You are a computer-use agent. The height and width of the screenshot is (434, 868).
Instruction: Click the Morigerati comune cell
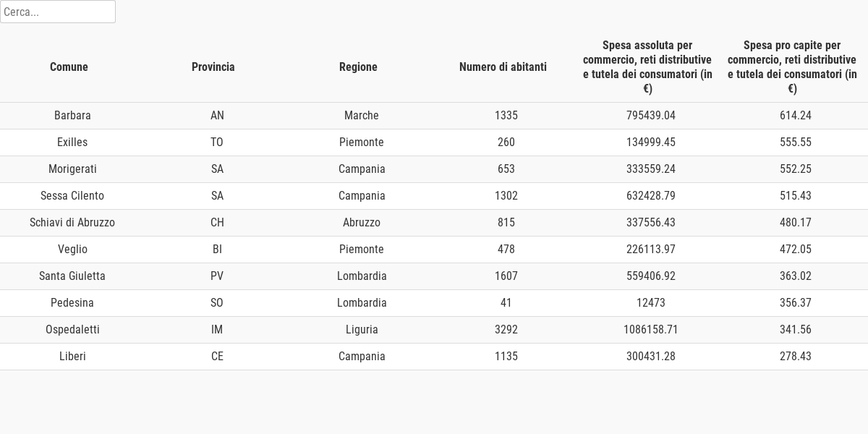[x=72, y=169]
